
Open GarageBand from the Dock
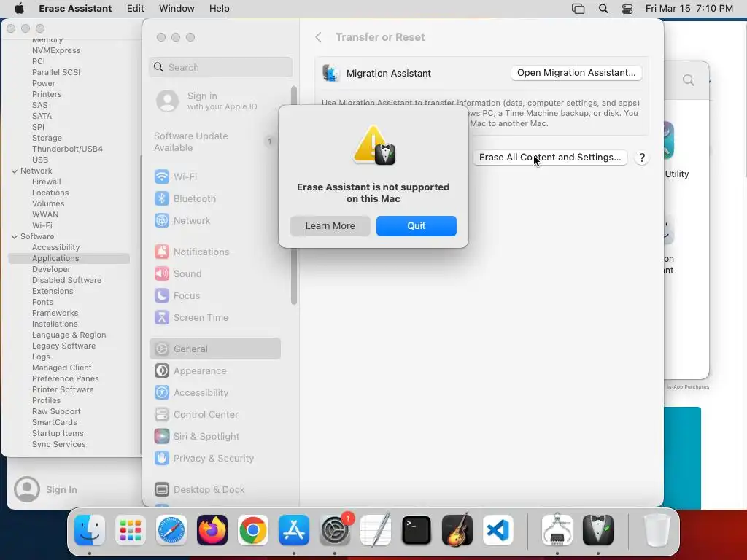(x=457, y=530)
